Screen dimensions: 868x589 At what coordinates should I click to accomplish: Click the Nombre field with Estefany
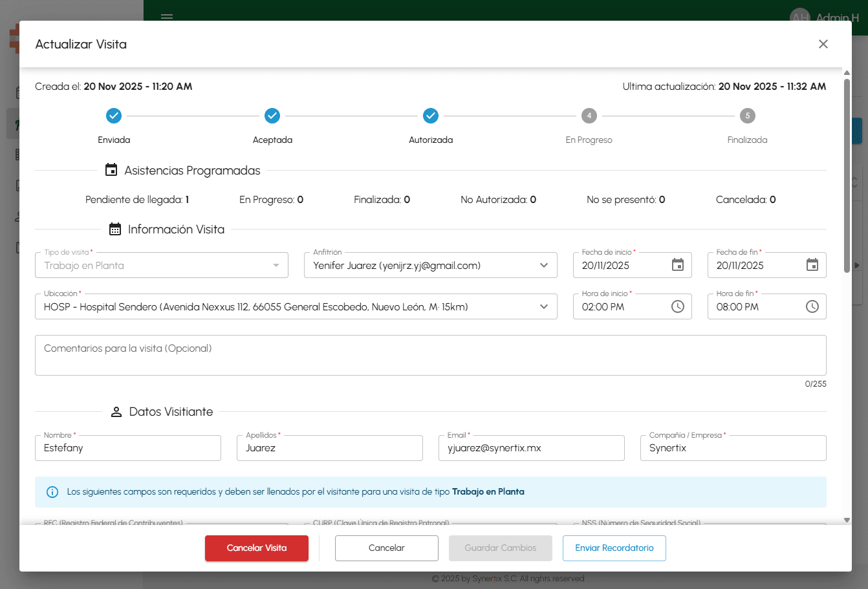(128, 447)
